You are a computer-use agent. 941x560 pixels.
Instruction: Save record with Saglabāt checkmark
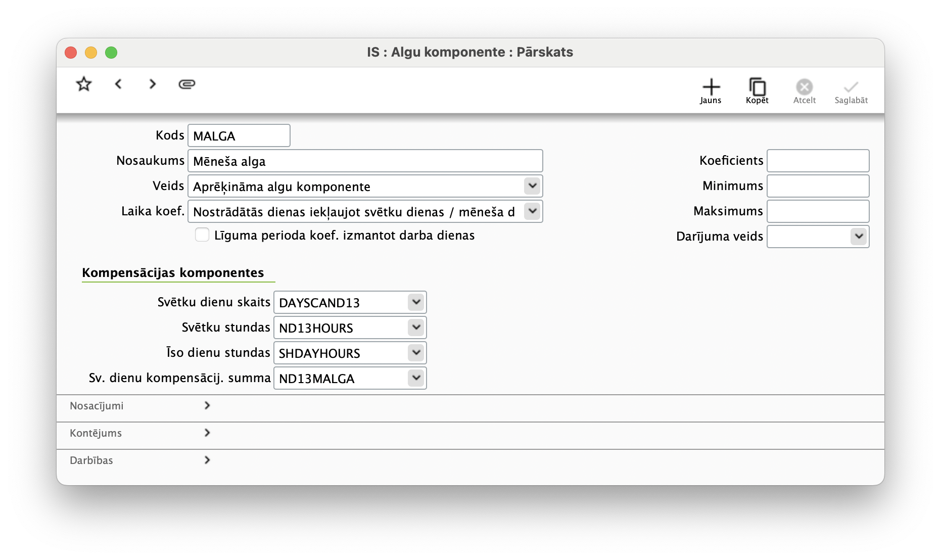(851, 91)
